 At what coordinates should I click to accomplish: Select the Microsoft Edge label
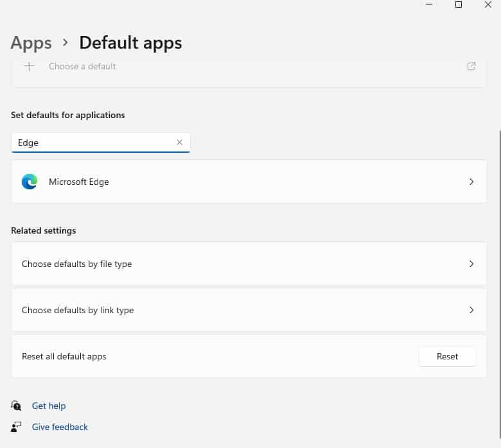[79, 182]
